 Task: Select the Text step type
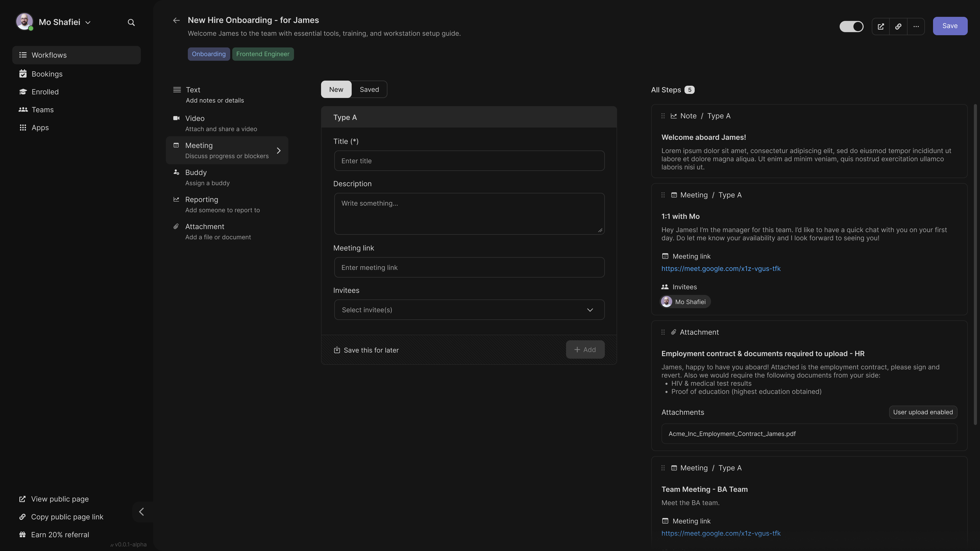tap(227, 95)
